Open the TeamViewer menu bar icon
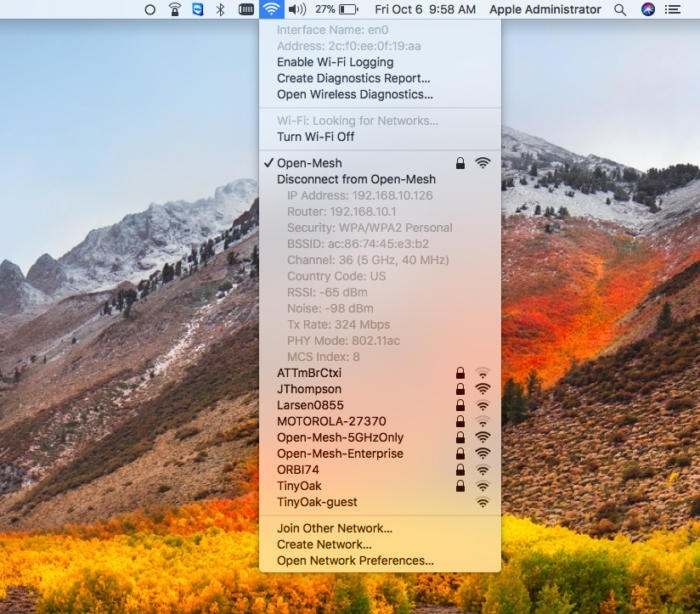 pyautogui.click(x=197, y=9)
